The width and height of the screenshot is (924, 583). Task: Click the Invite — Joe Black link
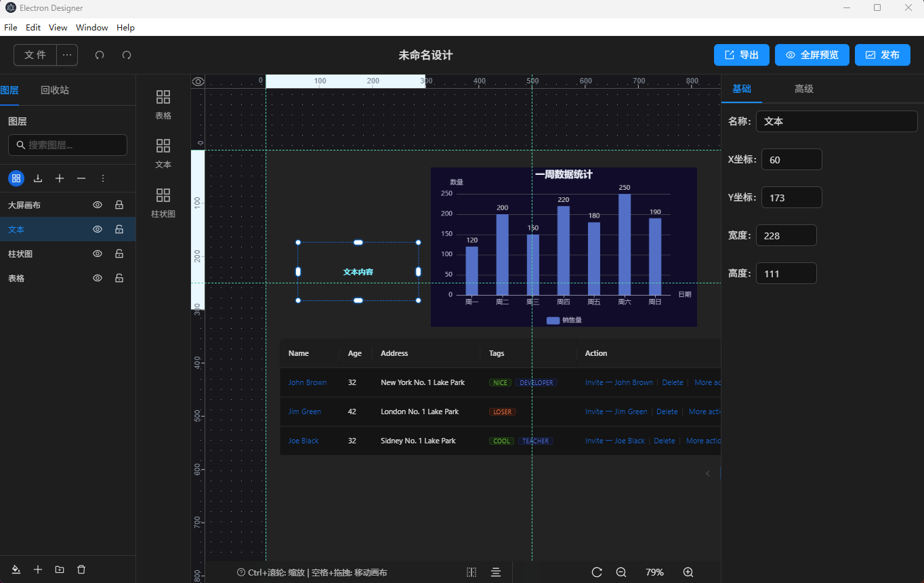pyautogui.click(x=615, y=441)
